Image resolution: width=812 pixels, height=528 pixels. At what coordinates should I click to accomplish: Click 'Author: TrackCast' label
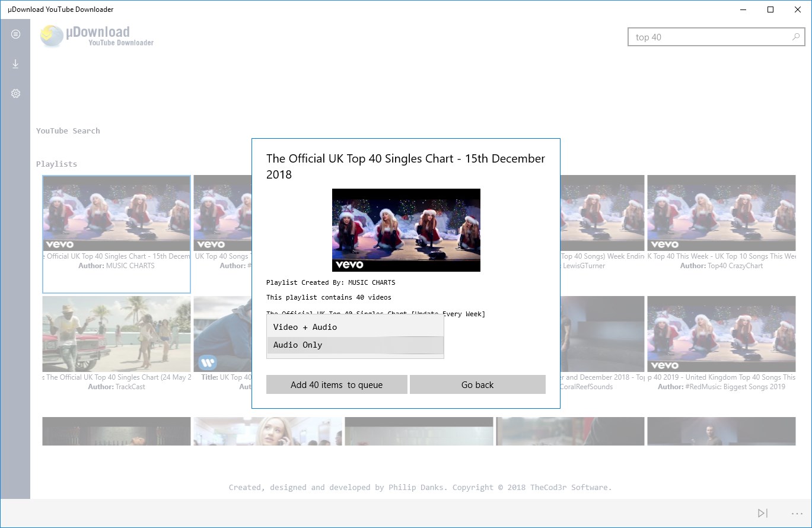pos(116,387)
